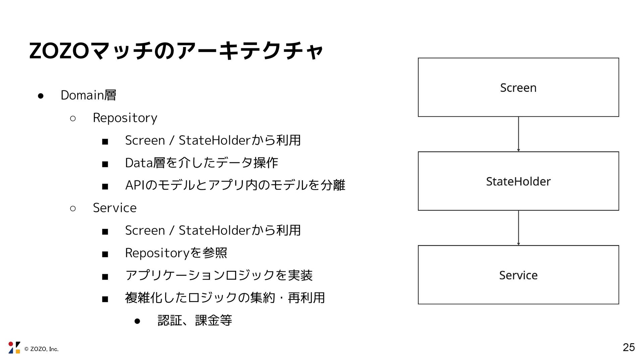Click the Screen box in diagram
The height and width of the screenshot is (362, 644).
click(518, 87)
